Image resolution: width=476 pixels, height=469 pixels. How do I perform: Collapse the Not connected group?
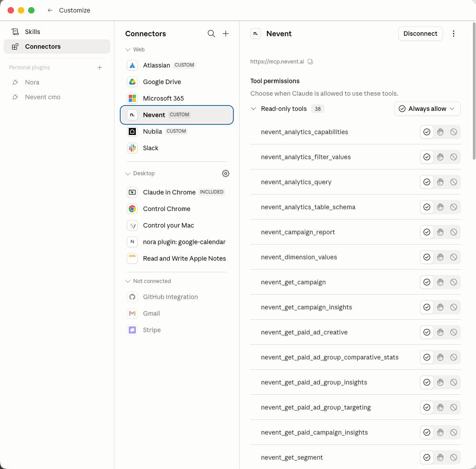pyautogui.click(x=128, y=281)
